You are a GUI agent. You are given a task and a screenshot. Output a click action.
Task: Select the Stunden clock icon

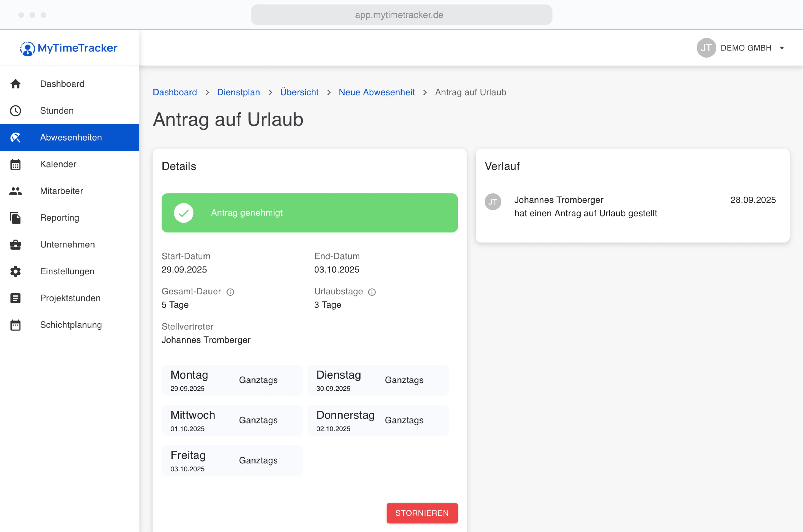coord(16,111)
